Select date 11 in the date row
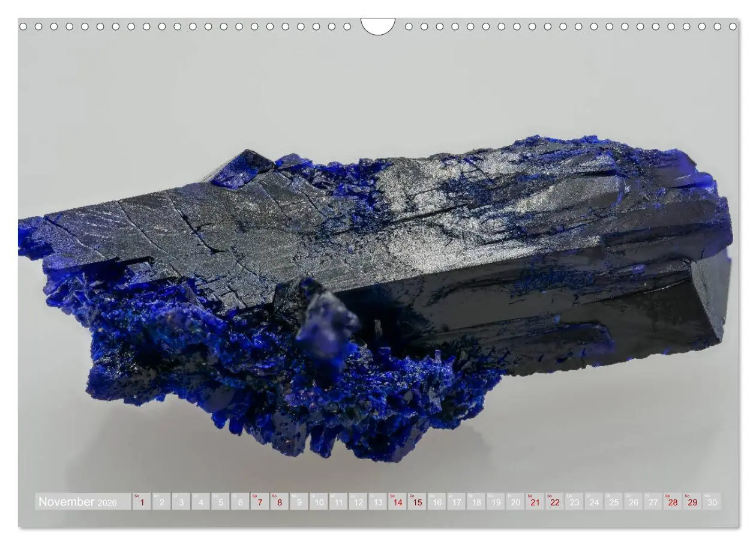The image size is (756, 545). (x=338, y=502)
